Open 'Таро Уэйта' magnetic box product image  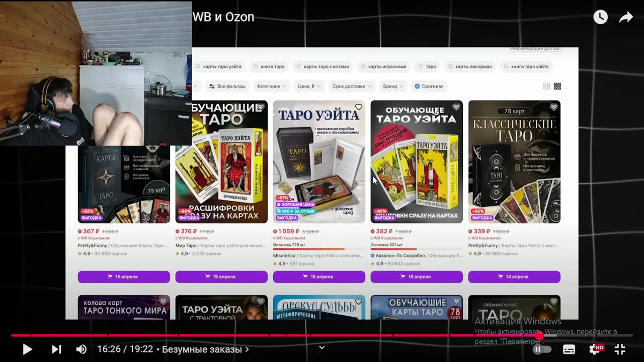click(x=319, y=161)
